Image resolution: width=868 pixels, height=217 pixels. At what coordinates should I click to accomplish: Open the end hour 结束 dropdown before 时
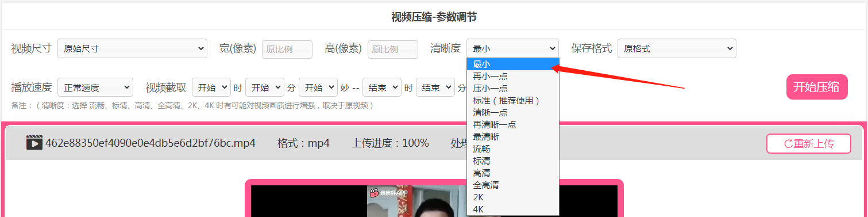click(381, 87)
